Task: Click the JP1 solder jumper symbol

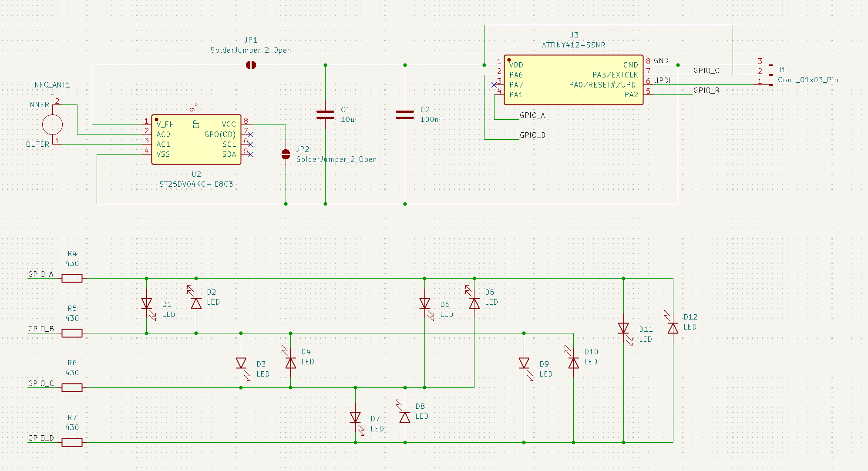Action: pyautogui.click(x=251, y=65)
